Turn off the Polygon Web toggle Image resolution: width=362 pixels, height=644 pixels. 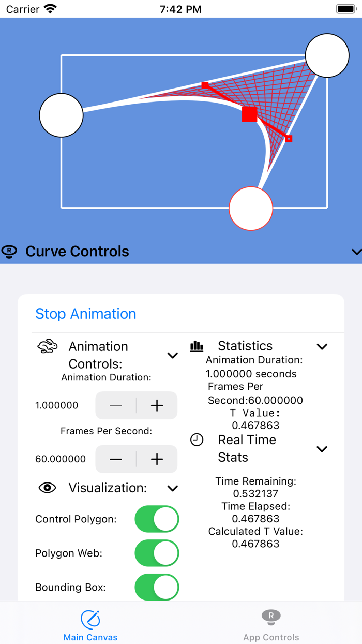(x=157, y=553)
